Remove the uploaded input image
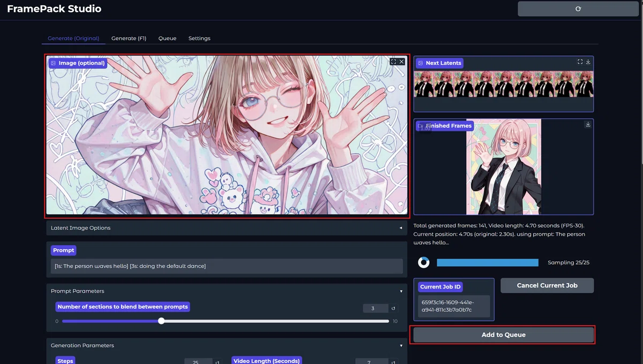643x364 pixels. point(402,62)
